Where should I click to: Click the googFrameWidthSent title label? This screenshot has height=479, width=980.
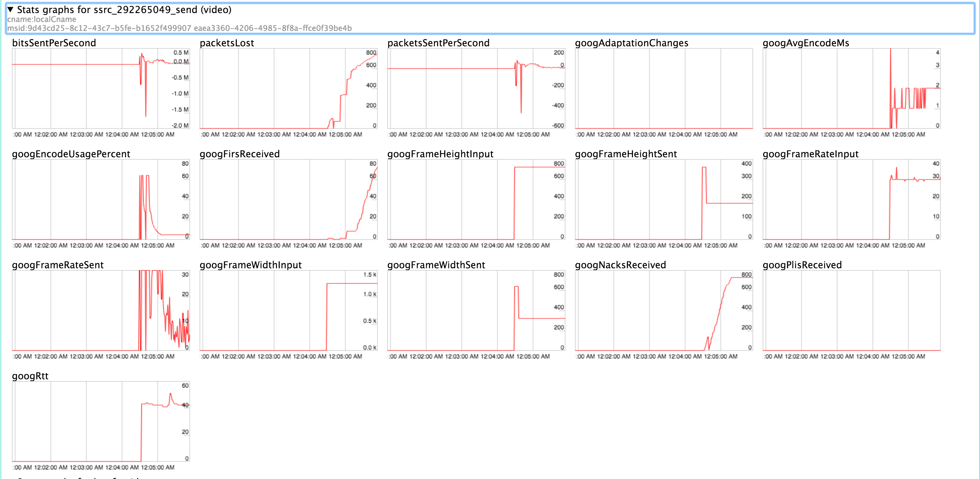436,265
